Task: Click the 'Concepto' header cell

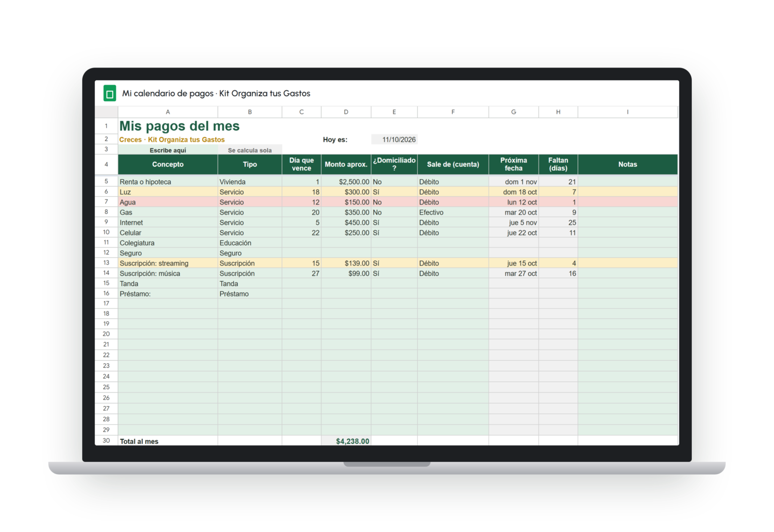Action: [168, 164]
